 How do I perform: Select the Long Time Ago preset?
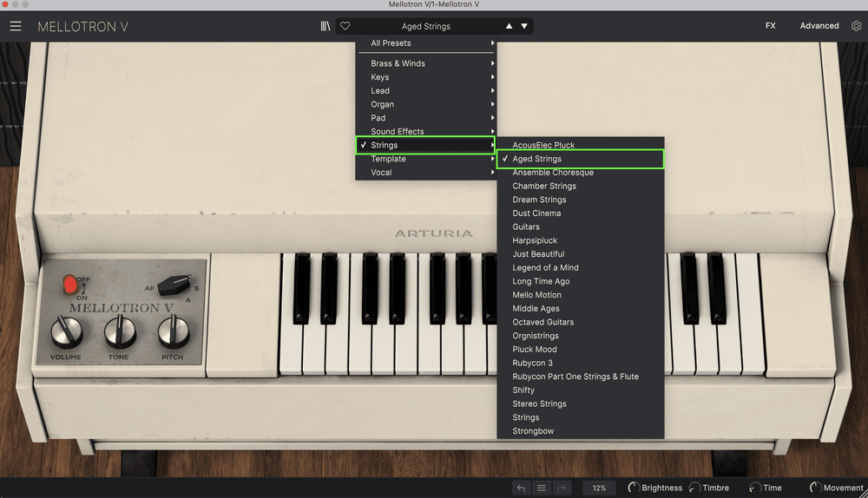click(x=580, y=281)
